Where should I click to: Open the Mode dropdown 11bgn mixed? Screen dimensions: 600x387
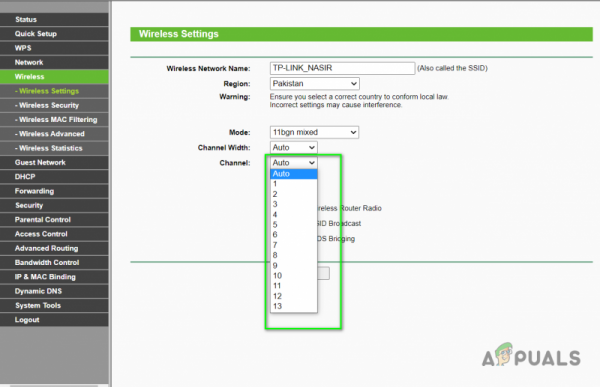coord(315,132)
